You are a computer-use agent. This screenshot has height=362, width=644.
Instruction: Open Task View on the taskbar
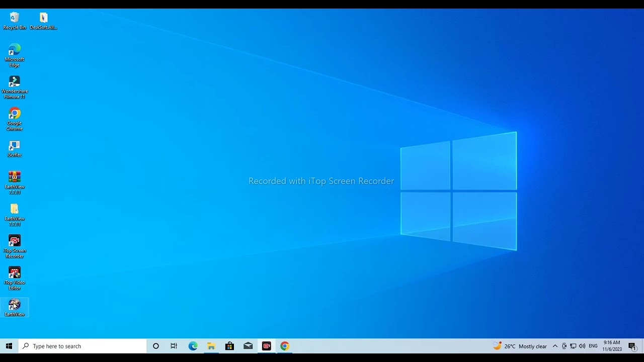tap(174, 346)
